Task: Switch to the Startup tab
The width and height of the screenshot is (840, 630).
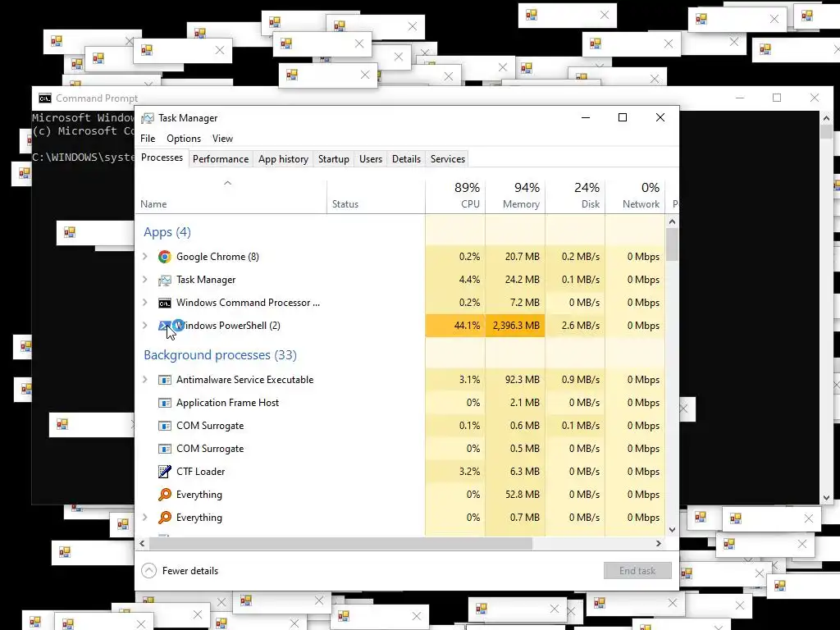Action: 334,159
